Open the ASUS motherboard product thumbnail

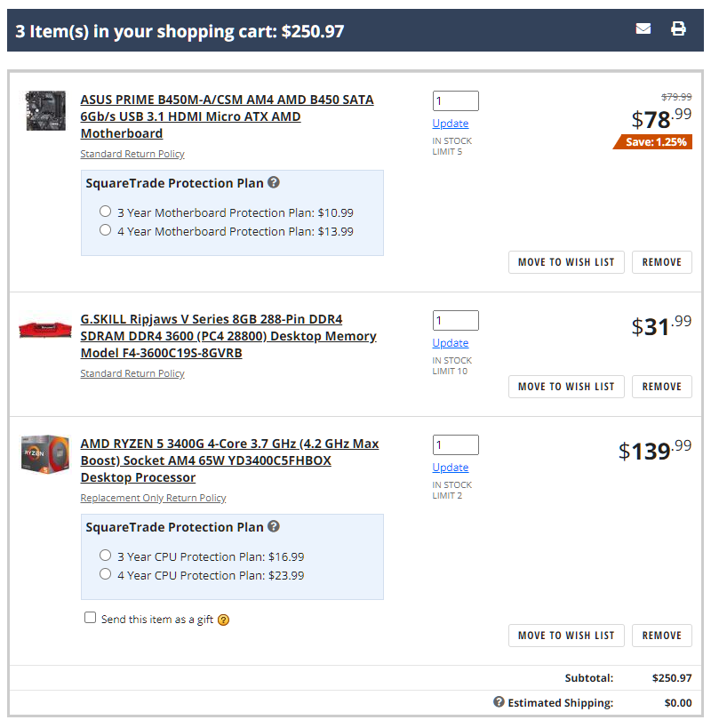(x=45, y=110)
